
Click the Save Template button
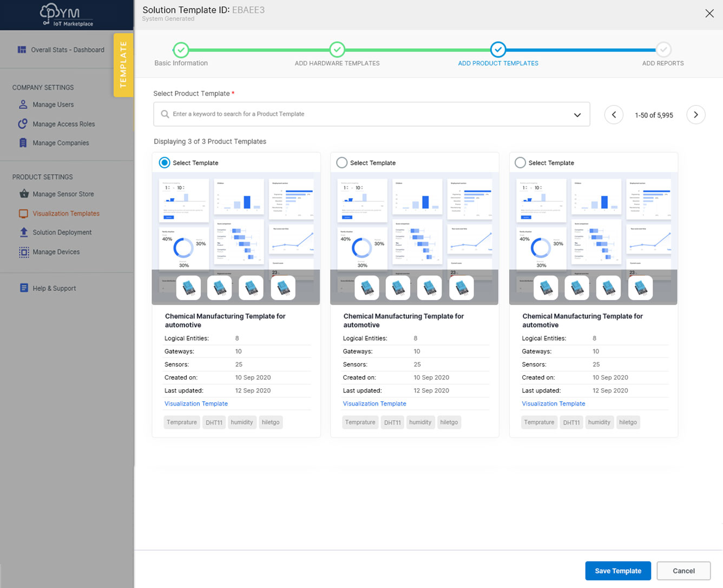618,571
